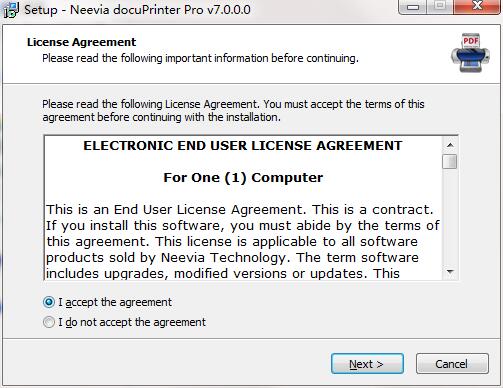Select I do not accept the agreement

49,322
